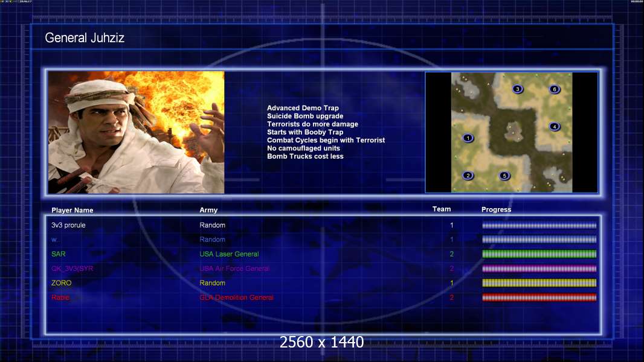Click SAR's team number 2
Screen dimensions: 644x362
(x=452, y=254)
